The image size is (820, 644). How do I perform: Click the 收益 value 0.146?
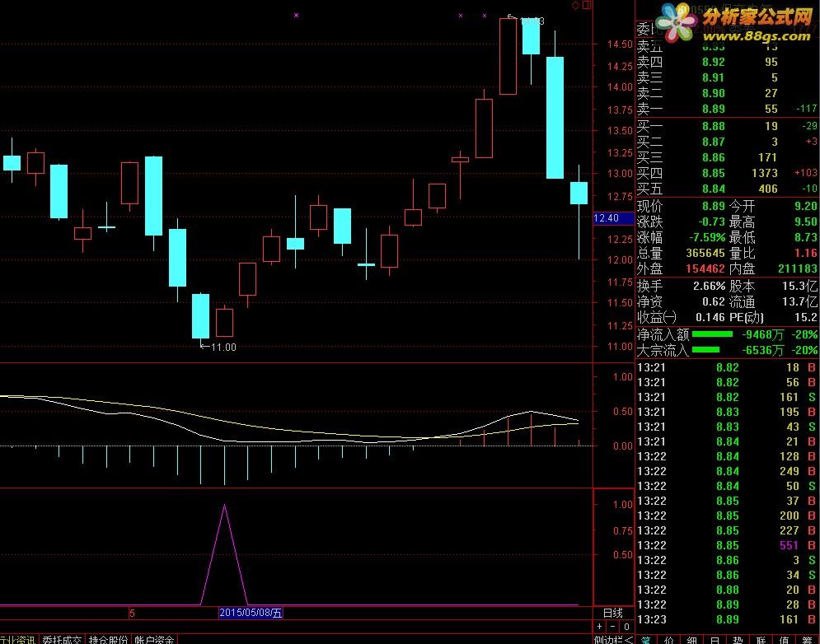pos(710,317)
